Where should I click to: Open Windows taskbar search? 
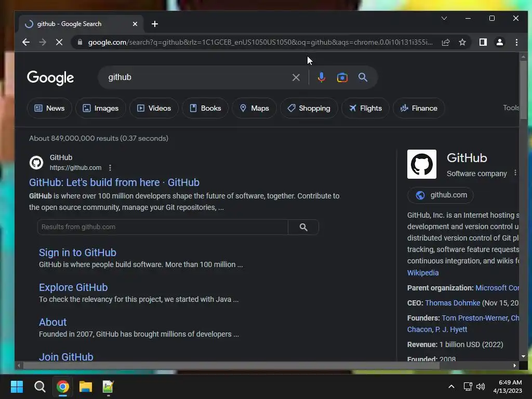(x=39, y=387)
